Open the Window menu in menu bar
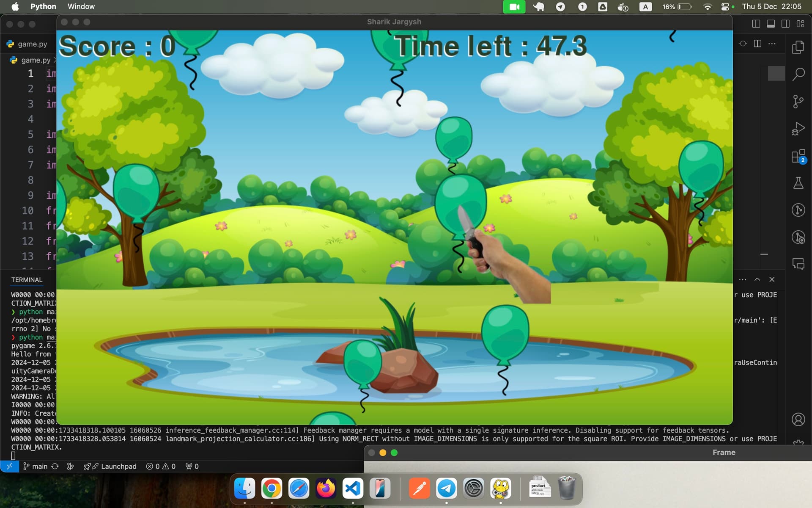This screenshot has width=812, height=508. tap(81, 6)
